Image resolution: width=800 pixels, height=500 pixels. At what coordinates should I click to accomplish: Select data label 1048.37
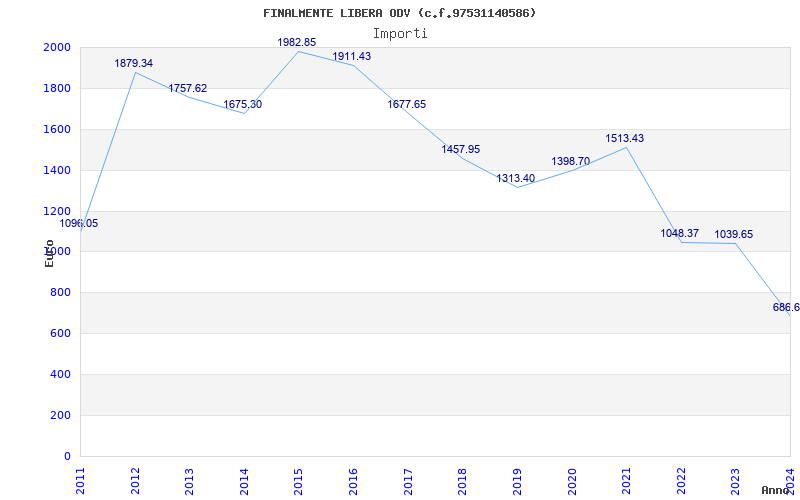coord(680,233)
